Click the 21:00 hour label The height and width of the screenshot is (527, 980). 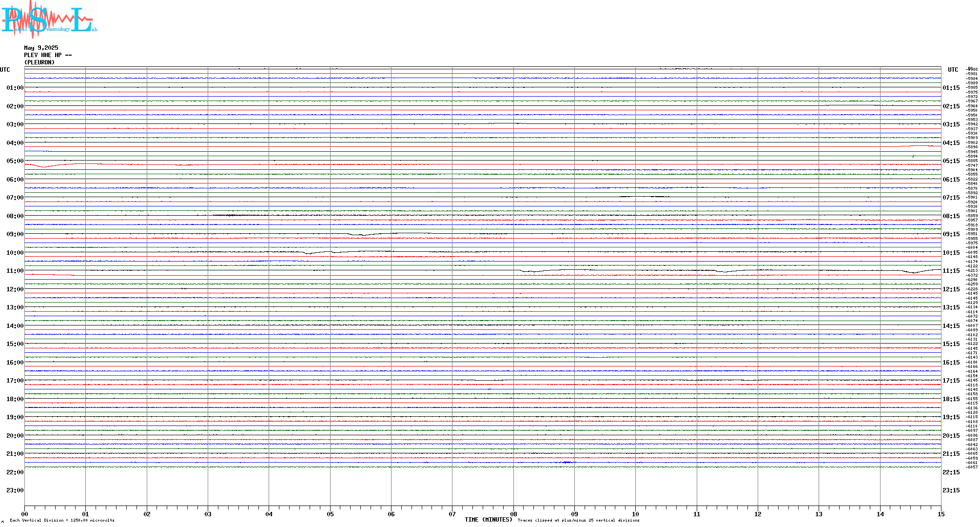(x=15, y=454)
